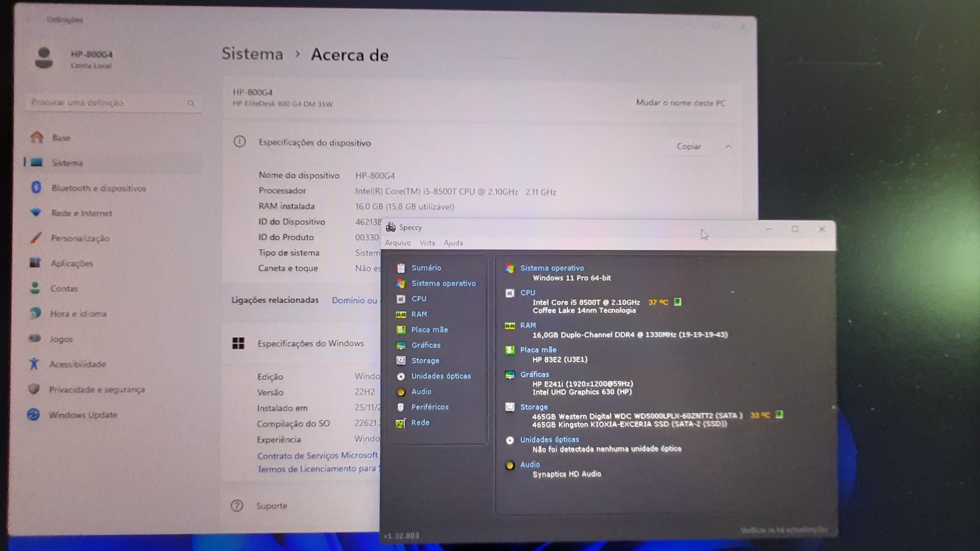The width and height of the screenshot is (980, 551).
Task: Click Verificar se há atualizações link in Speccy
Action: pyautogui.click(x=784, y=530)
